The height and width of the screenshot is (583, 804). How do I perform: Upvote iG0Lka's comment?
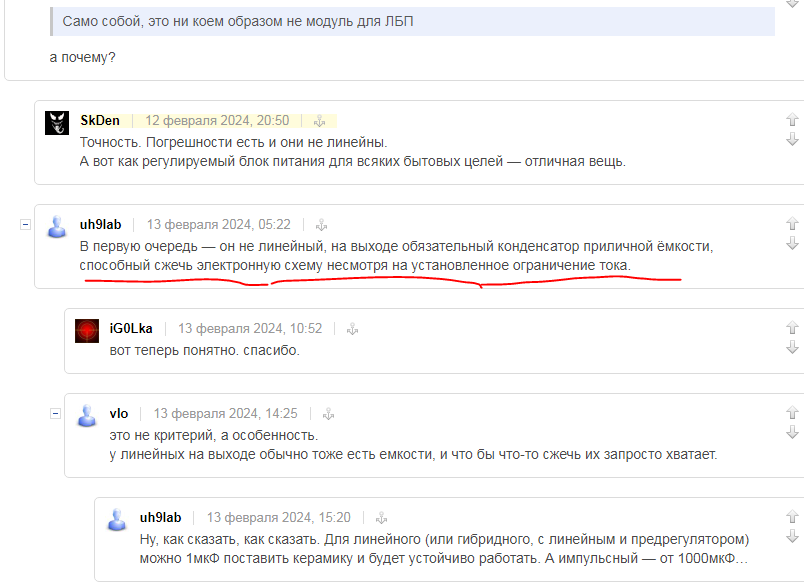click(x=792, y=327)
